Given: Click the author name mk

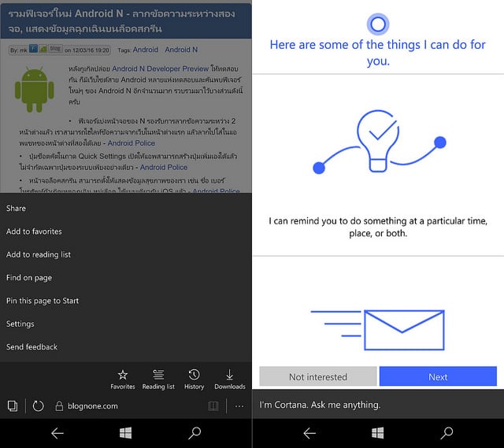Looking at the screenshot, I should (23, 50).
